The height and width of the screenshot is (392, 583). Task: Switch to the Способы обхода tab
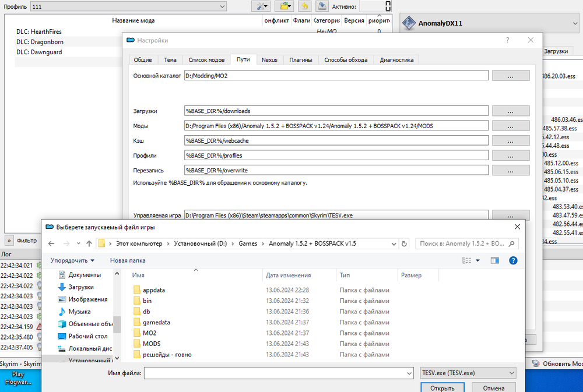(x=346, y=60)
